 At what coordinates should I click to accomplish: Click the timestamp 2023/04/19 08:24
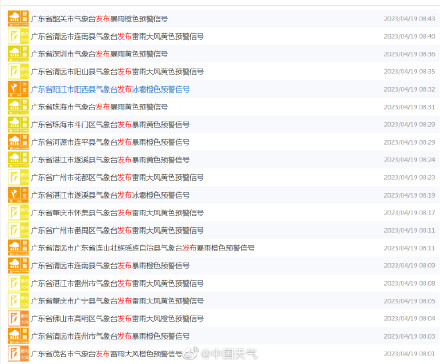pyautogui.click(x=409, y=160)
